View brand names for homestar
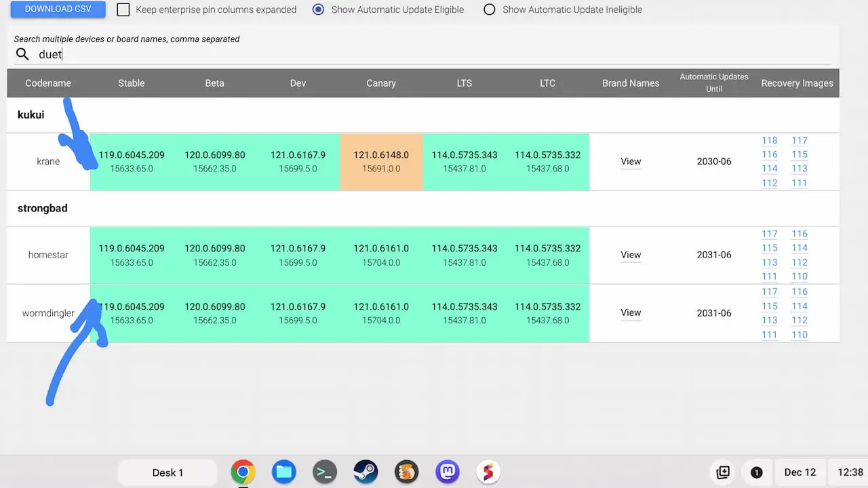868x488 pixels. tap(631, 255)
